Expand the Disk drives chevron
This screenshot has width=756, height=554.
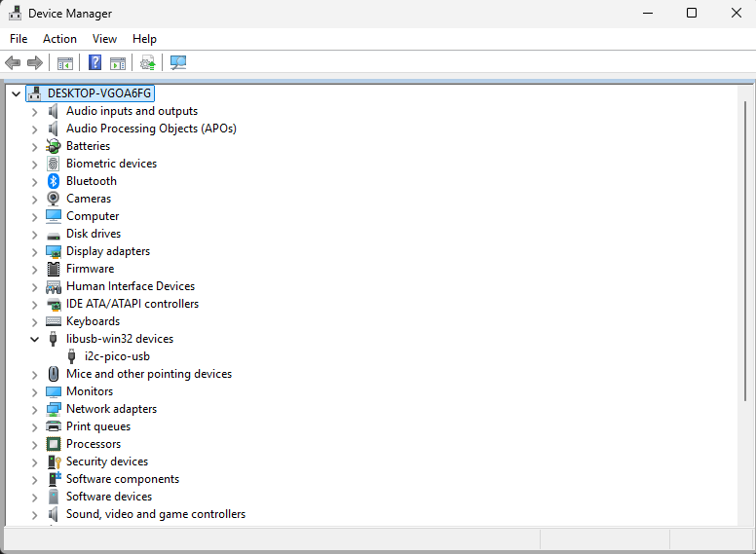point(34,235)
